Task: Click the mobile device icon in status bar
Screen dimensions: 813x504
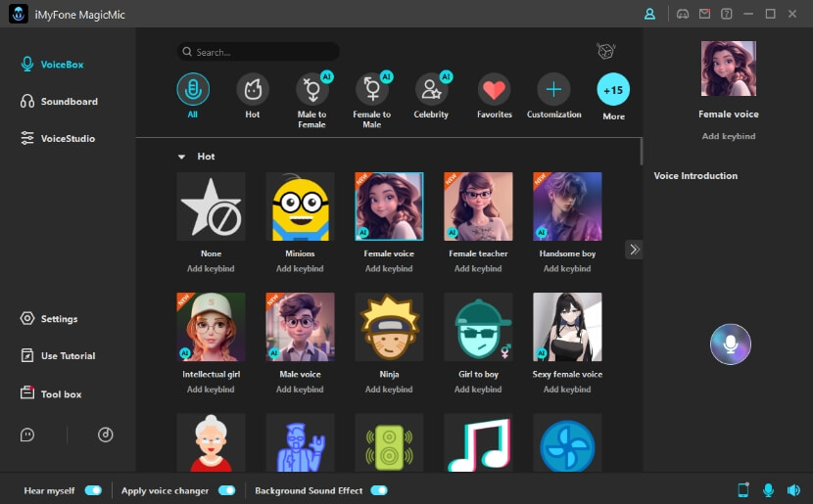Action: click(x=743, y=489)
